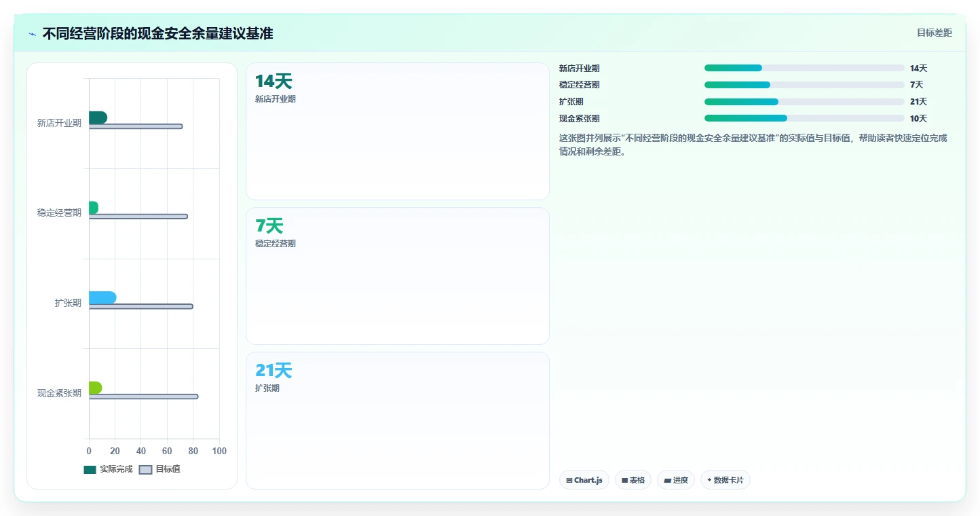Click the dashboard title 不同经营阶段的现金安全余量建议基准
The image size is (980, 516).
tap(157, 33)
